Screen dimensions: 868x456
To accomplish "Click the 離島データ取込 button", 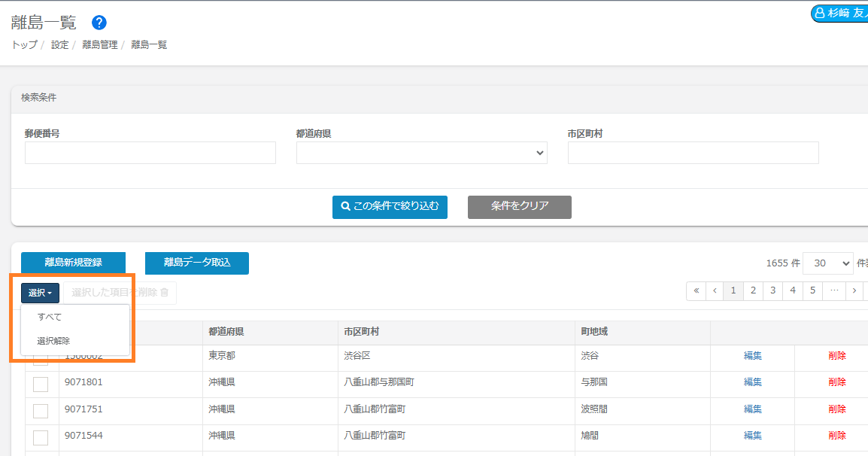I will [197, 263].
